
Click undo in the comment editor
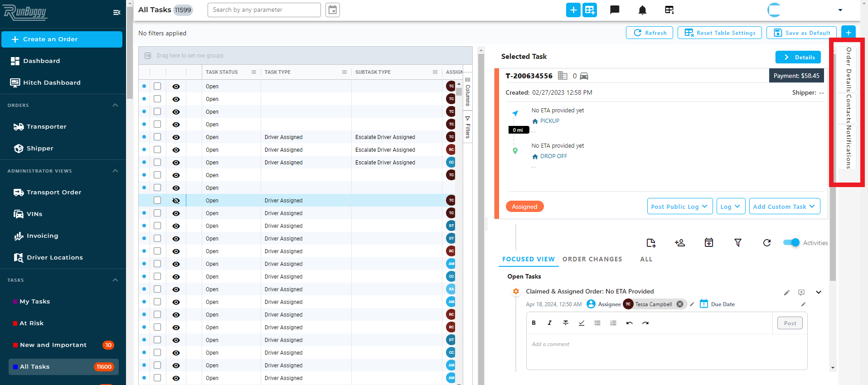point(630,323)
